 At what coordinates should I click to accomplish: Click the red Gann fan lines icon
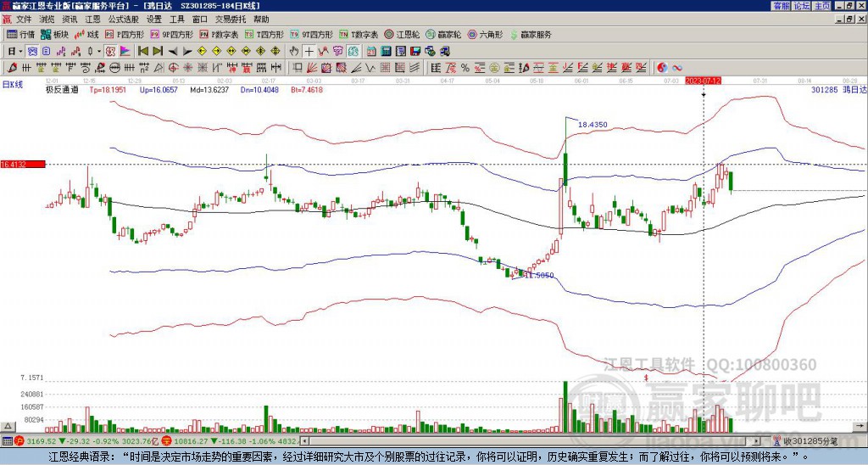point(312,68)
